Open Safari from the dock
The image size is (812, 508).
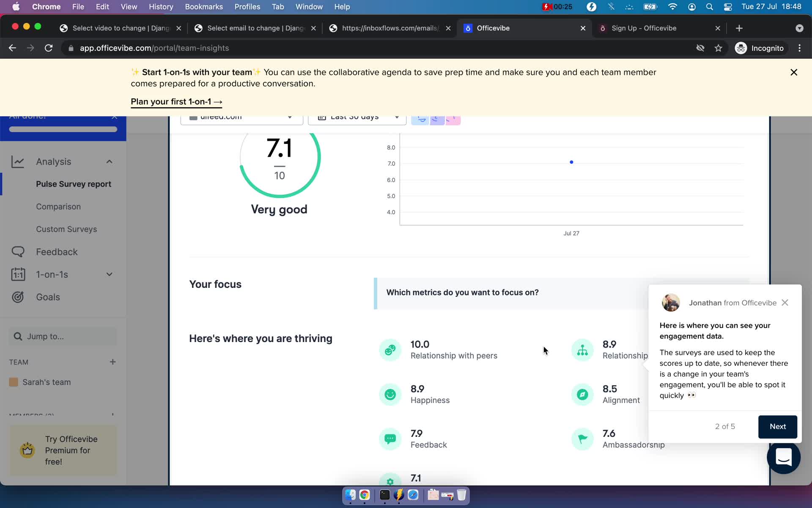tap(413, 495)
